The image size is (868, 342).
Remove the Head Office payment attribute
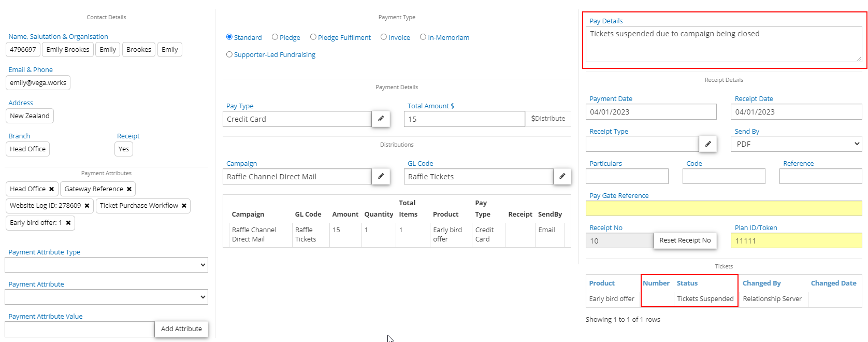point(51,189)
